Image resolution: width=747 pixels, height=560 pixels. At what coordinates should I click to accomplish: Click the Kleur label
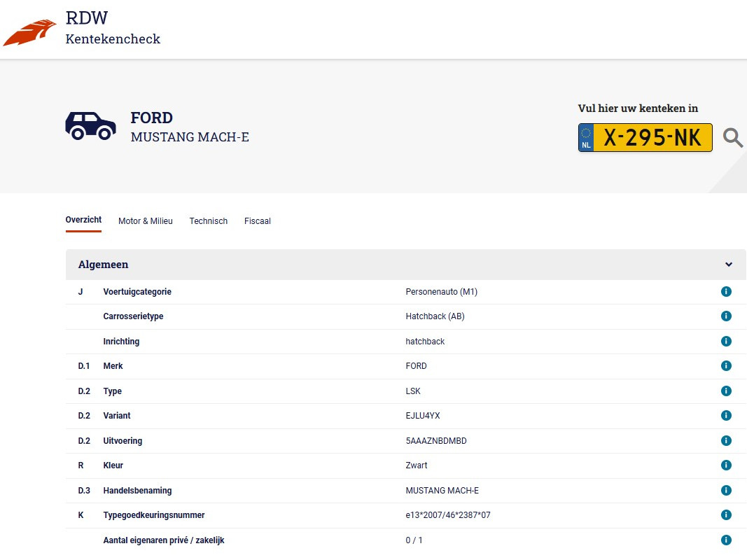pyautogui.click(x=113, y=465)
